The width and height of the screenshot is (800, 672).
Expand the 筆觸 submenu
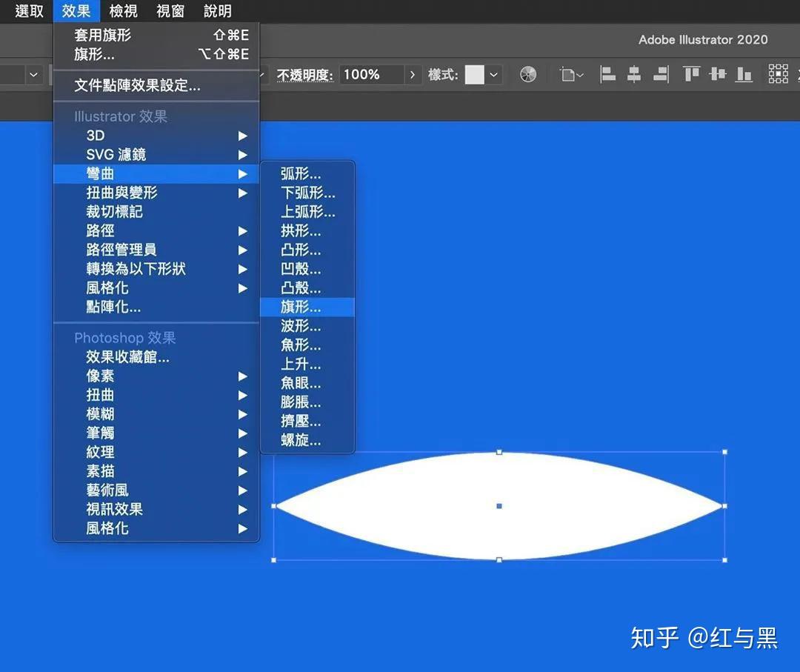(x=156, y=433)
